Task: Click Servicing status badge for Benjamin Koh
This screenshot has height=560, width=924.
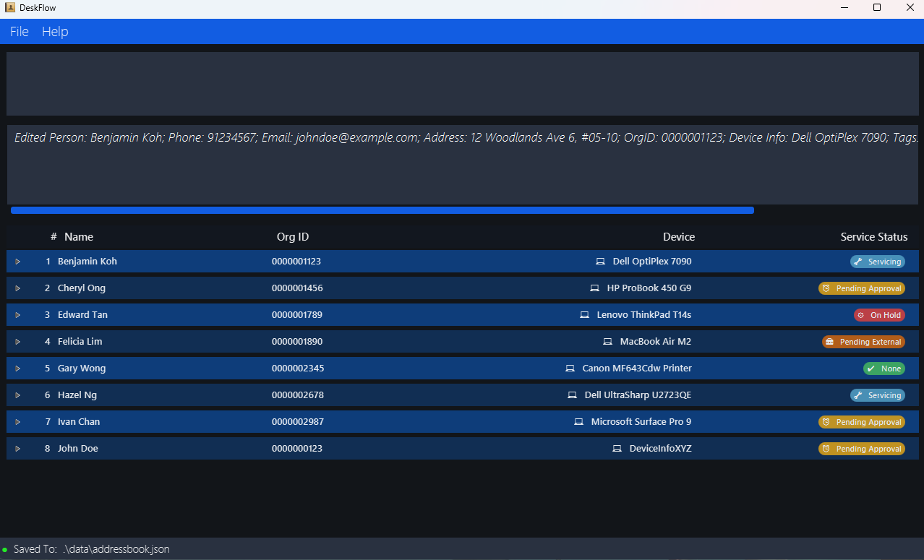Action: [x=878, y=262]
